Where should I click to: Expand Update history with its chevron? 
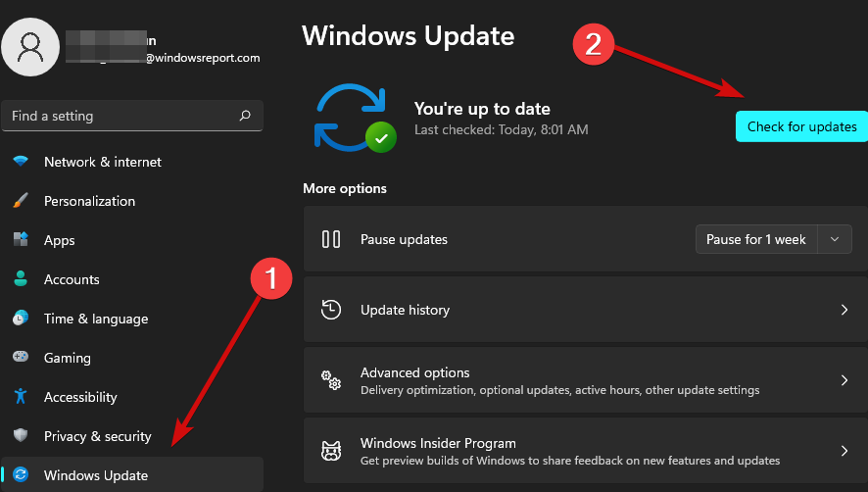[x=844, y=310]
